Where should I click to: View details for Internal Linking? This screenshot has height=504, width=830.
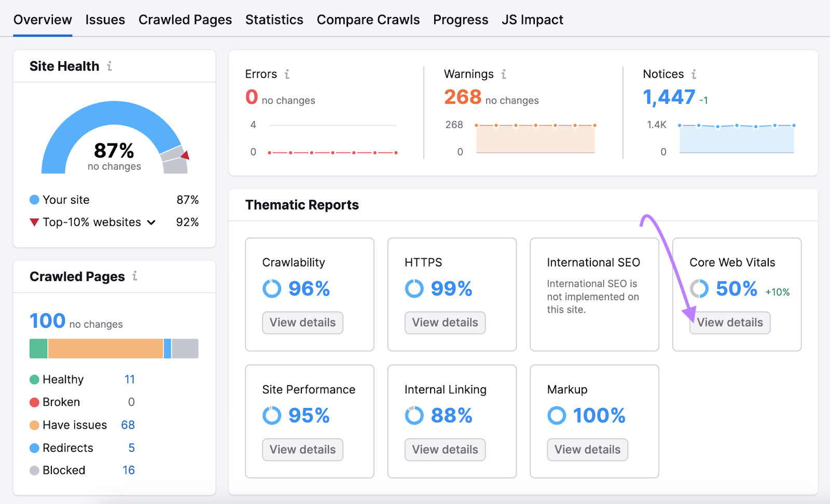coord(445,450)
